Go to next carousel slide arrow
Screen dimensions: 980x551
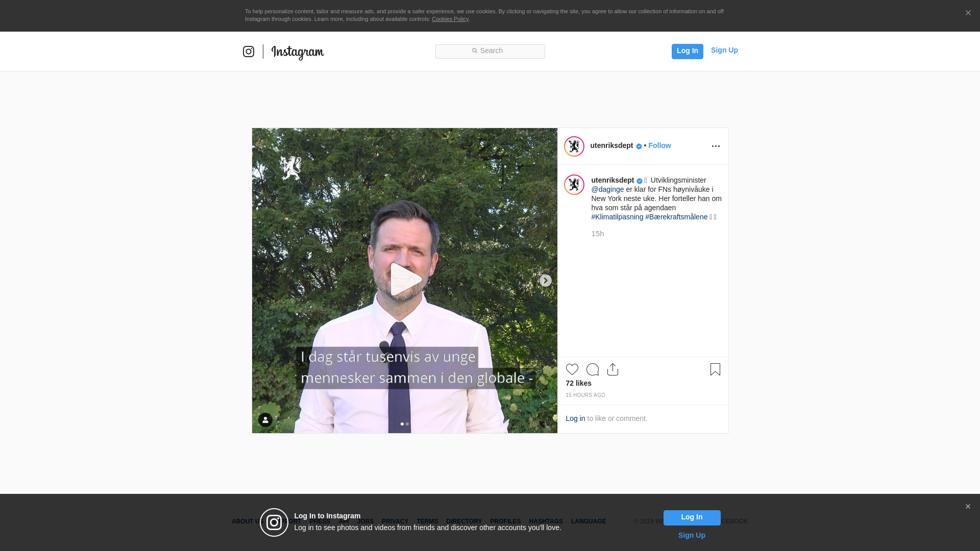[545, 281]
